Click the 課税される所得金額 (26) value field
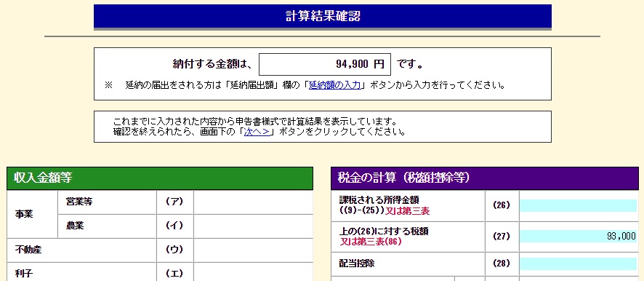Image resolution: width=644 pixels, height=281 pixels. (579, 206)
